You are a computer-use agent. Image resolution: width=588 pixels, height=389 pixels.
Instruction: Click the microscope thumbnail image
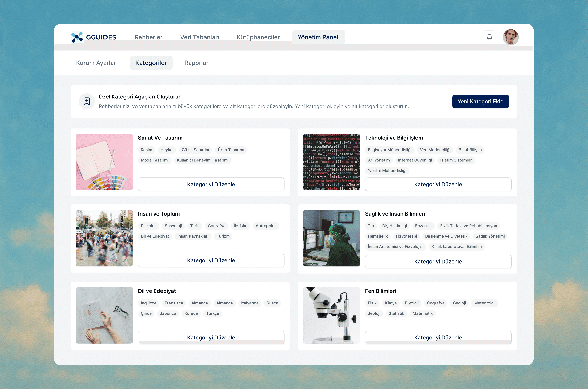(331, 315)
